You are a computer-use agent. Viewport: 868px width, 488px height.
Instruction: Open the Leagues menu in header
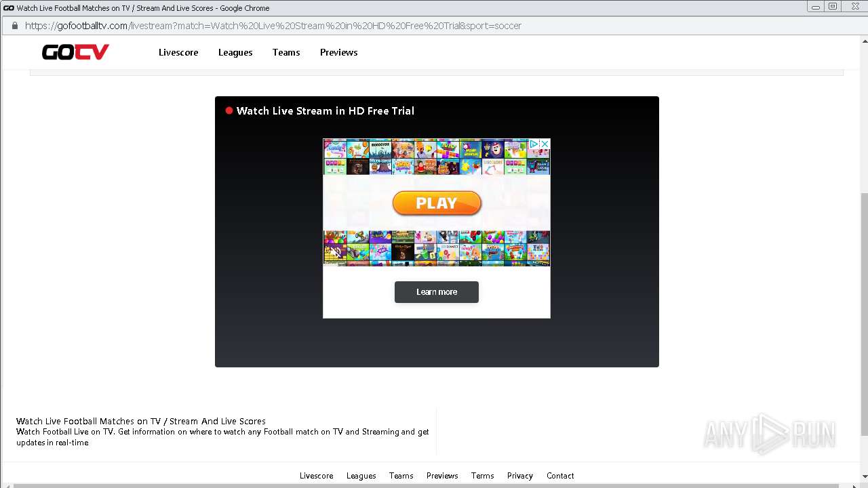(x=235, y=52)
